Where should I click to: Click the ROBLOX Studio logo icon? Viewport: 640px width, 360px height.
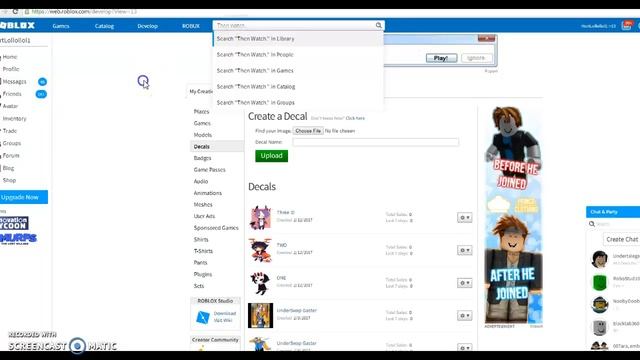pos(203,317)
